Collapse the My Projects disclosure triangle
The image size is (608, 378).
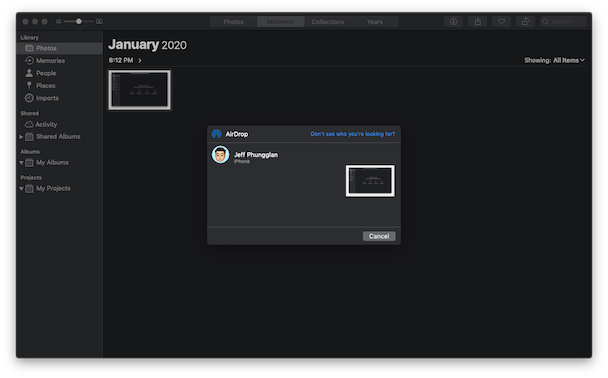(21, 189)
